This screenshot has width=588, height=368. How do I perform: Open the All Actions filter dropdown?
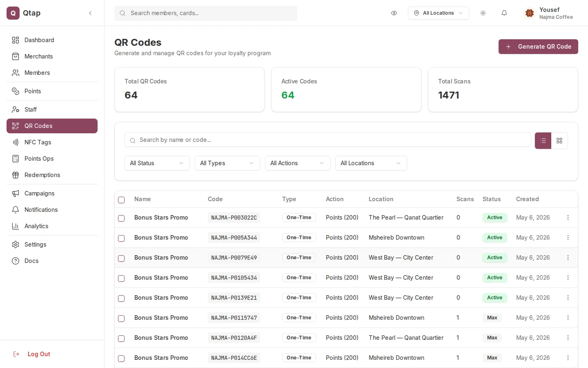298,163
